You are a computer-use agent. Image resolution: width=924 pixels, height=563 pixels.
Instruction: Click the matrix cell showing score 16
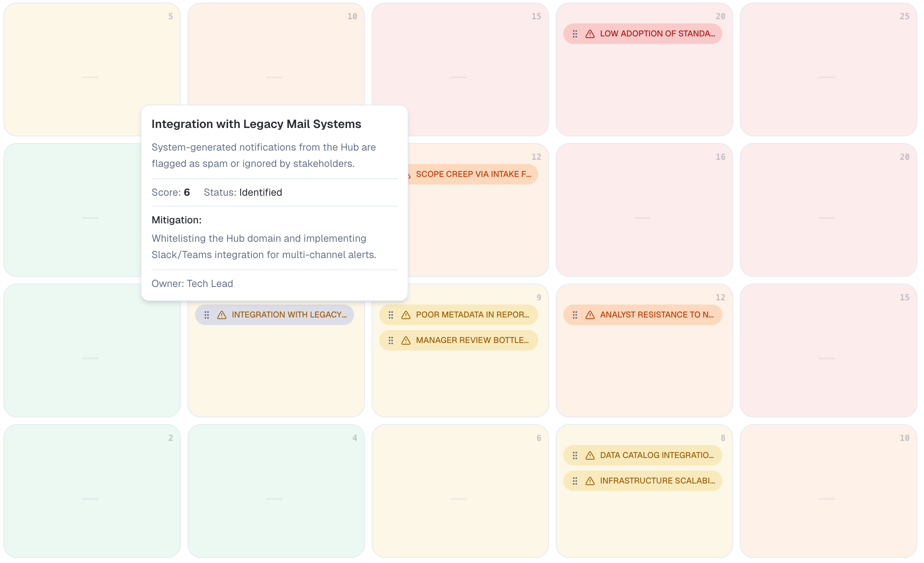click(x=644, y=210)
